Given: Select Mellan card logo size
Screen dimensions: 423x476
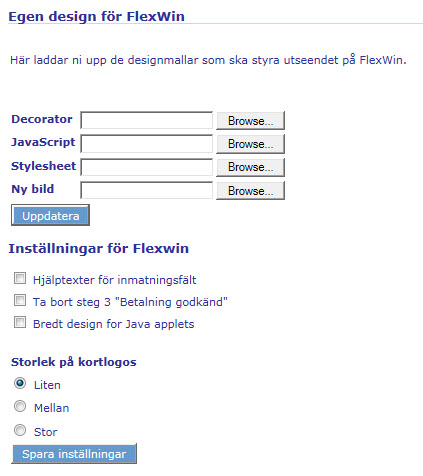Looking at the screenshot, I should pyautogui.click(x=20, y=406).
